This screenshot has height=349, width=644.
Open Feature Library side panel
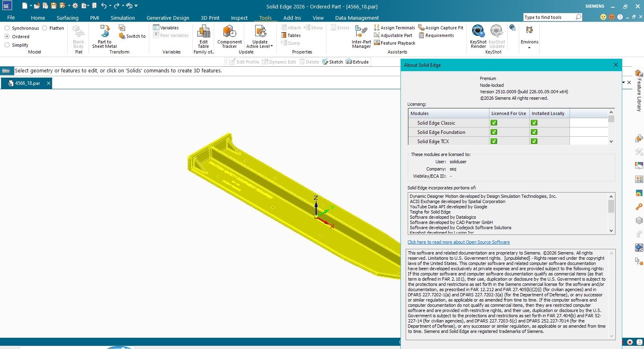click(639, 90)
